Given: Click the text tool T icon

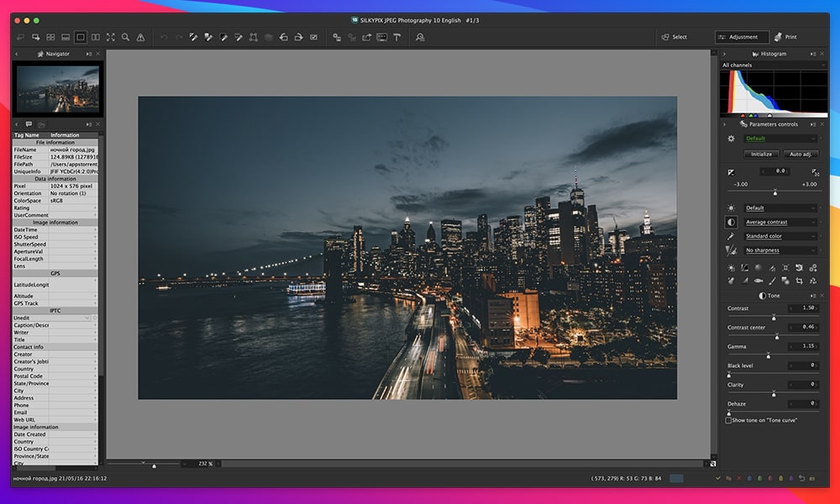Looking at the screenshot, I should 396,37.
